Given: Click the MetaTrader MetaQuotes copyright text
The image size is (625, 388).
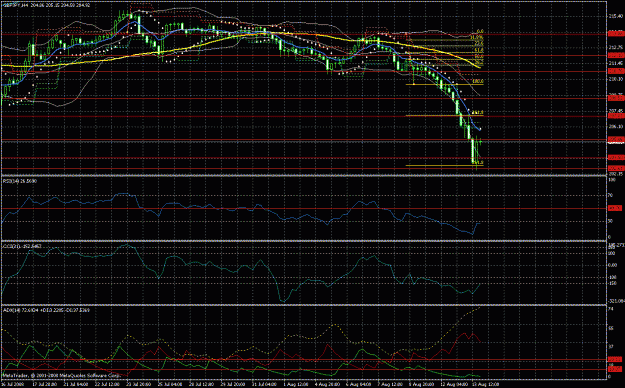Looking at the screenshot, I should 61,376.
